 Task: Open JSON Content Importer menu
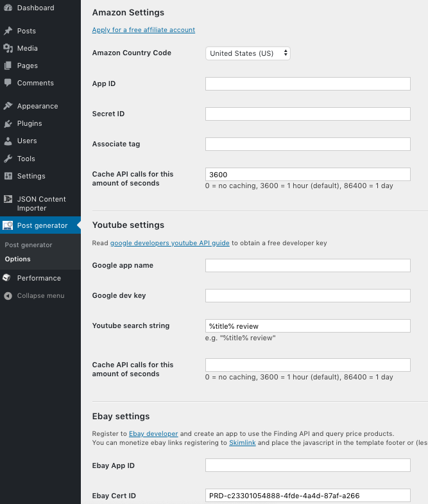[x=40, y=204]
